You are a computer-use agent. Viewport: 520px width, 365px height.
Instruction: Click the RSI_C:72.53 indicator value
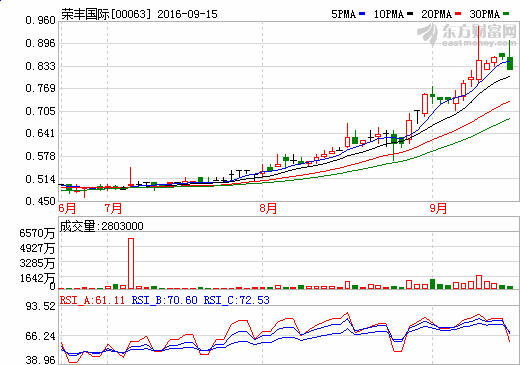(x=237, y=300)
